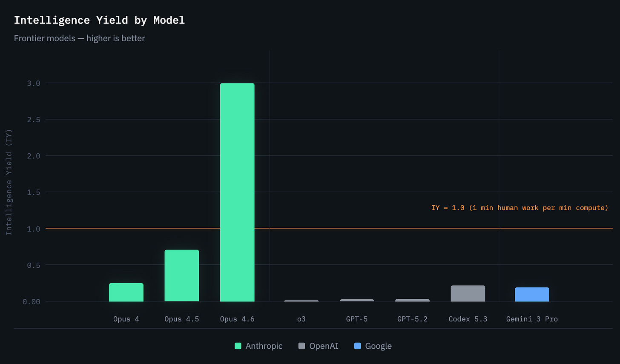Click the Google blue legend swatch
The width and height of the screenshot is (620, 364).
(x=358, y=346)
